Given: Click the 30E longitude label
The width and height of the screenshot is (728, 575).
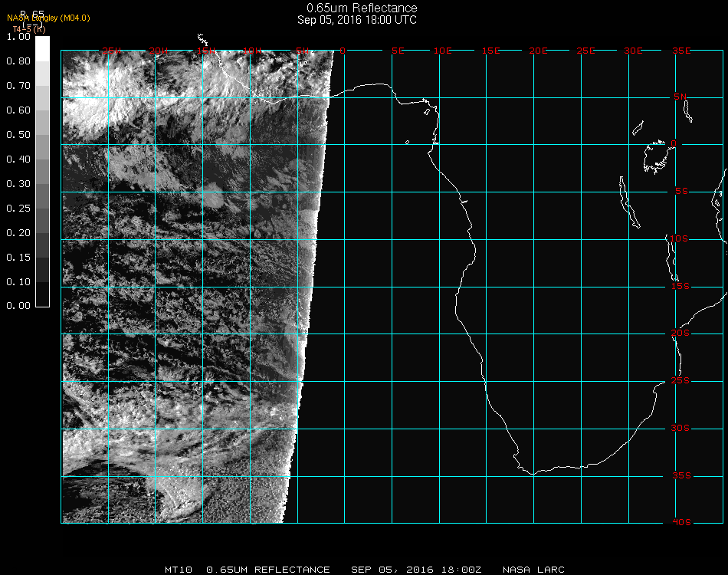Looking at the screenshot, I should 633,51.
